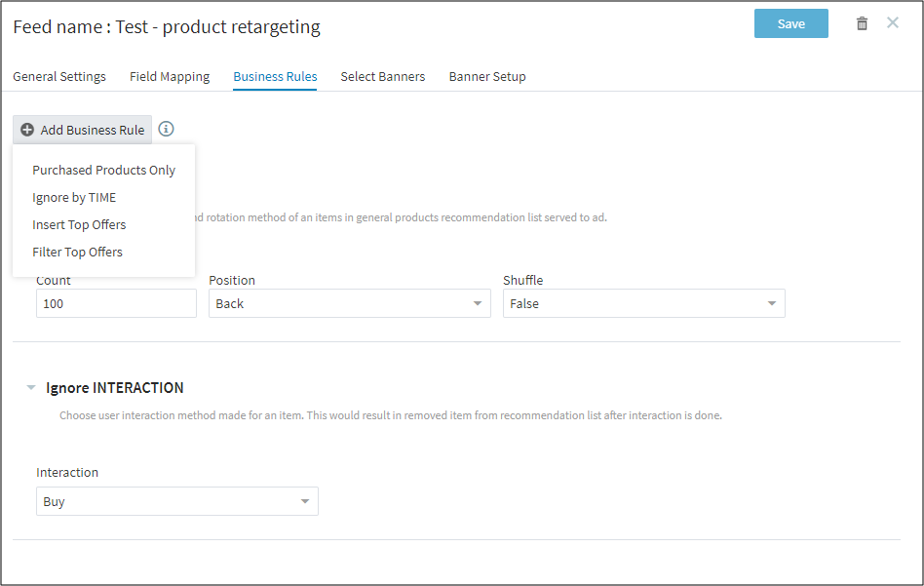Click the Ignore INTERACTION section heading
Viewport: 924px width, 586px height.
115,387
